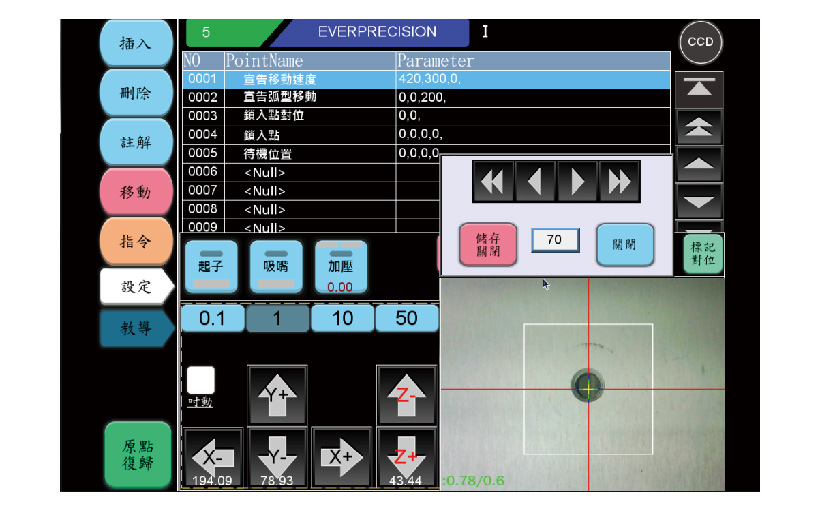Open the 指令 command tab
The image size is (820, 512).
coord(135,242)
